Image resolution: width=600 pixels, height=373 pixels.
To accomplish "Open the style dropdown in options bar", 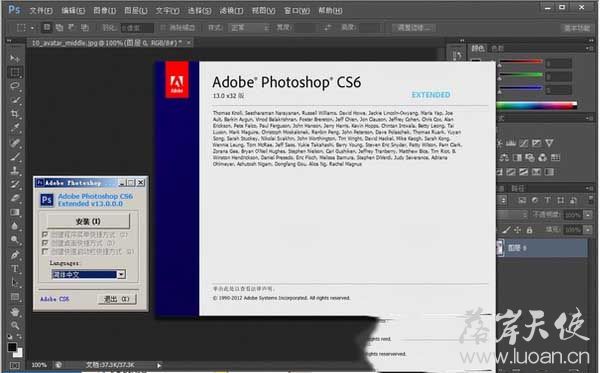I will click(x=250, y=28).
